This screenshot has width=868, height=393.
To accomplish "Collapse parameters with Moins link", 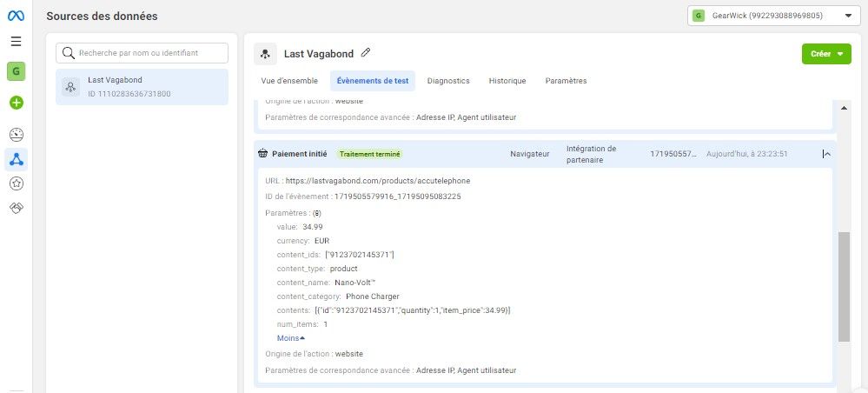I will 290,338.
